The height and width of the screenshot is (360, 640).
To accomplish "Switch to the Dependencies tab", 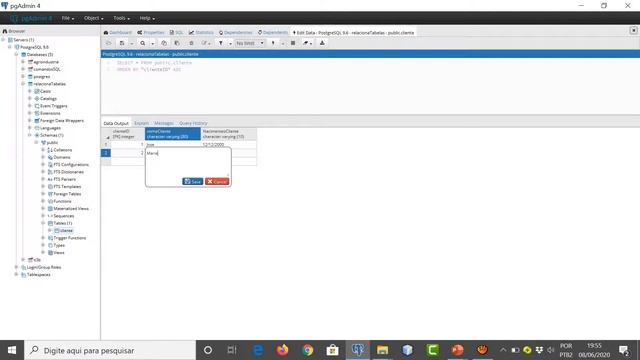I will 236,33.
